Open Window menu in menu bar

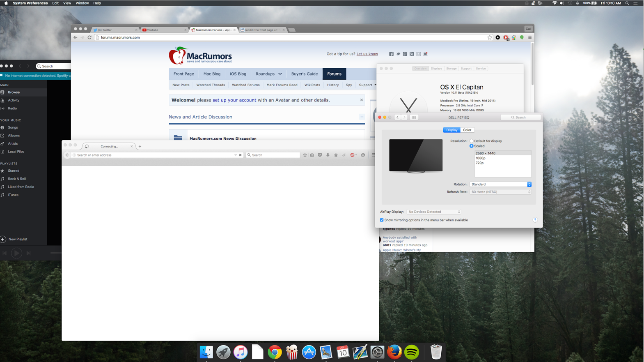point(82,3)
